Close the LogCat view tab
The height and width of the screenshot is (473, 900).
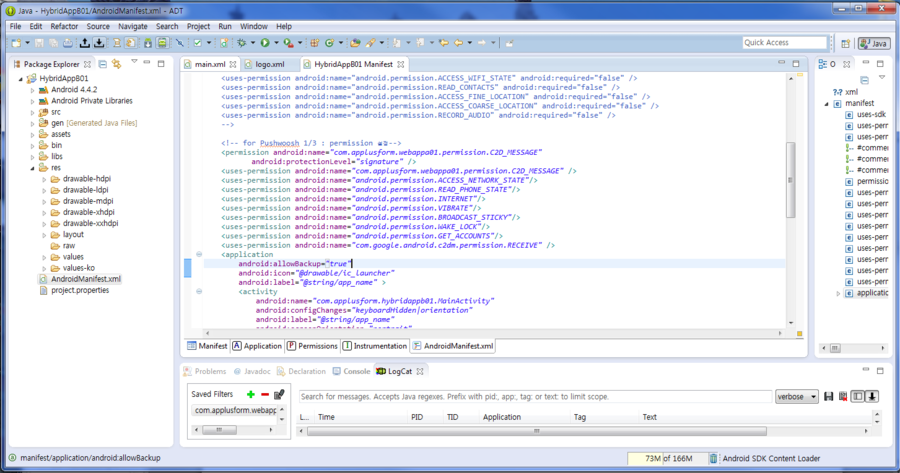[420, 371]
